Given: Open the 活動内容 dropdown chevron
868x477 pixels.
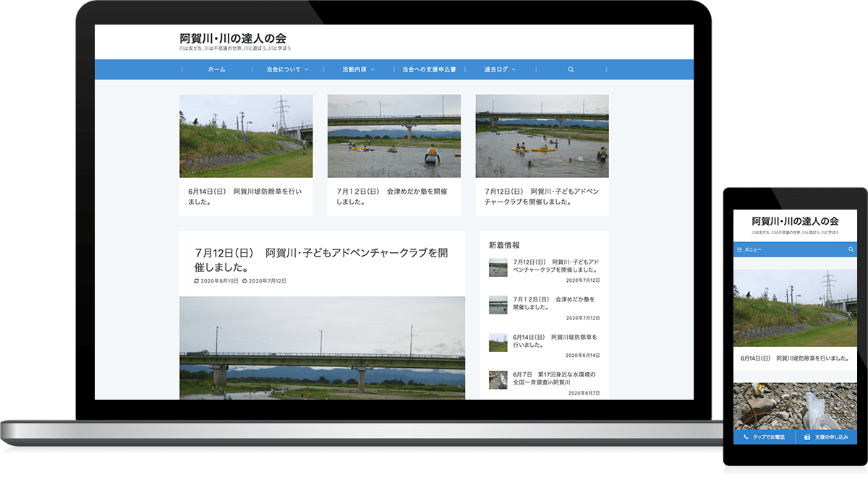Looking at the screenshot, I should [372, 69].
